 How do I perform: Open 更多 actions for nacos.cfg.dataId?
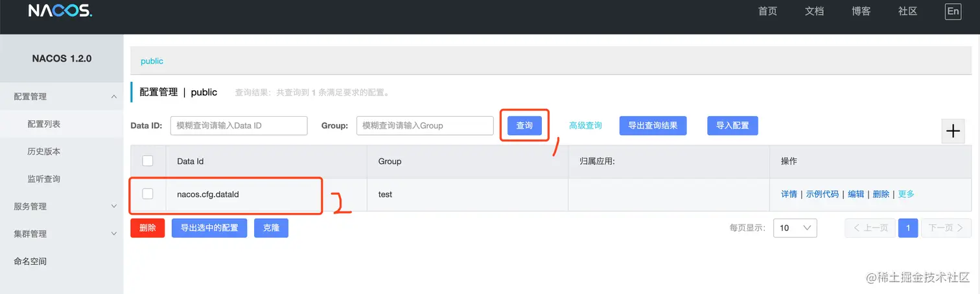[906, 194]
